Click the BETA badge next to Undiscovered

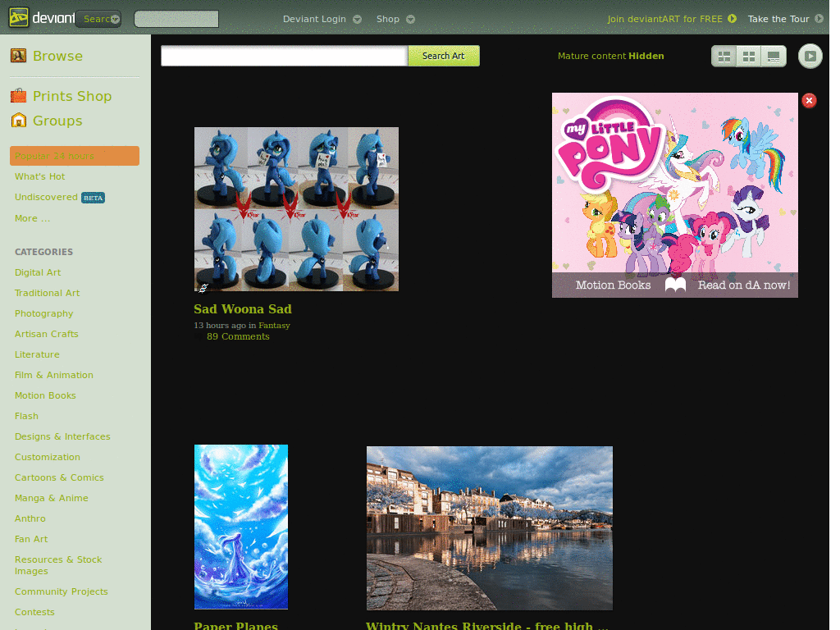pos(94,198)
